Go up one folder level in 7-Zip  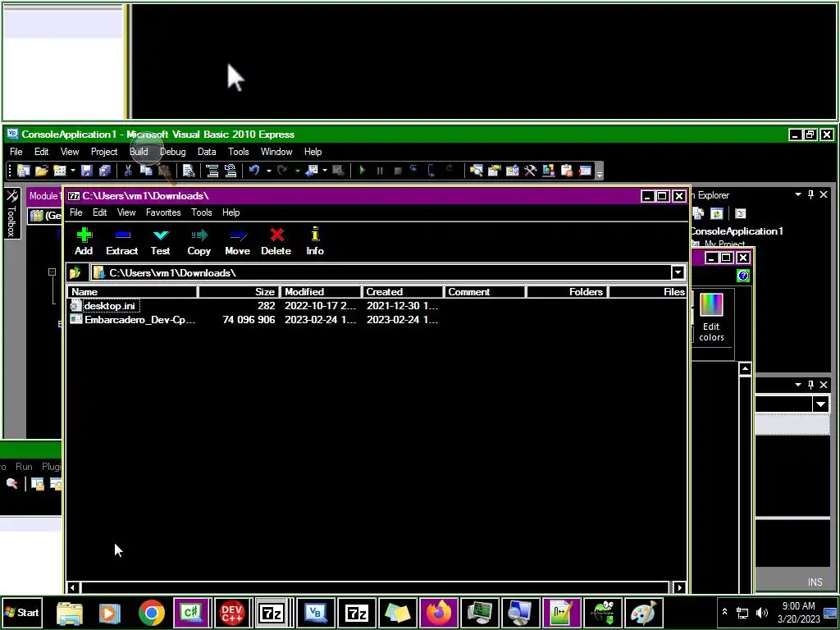click(75, 272)
